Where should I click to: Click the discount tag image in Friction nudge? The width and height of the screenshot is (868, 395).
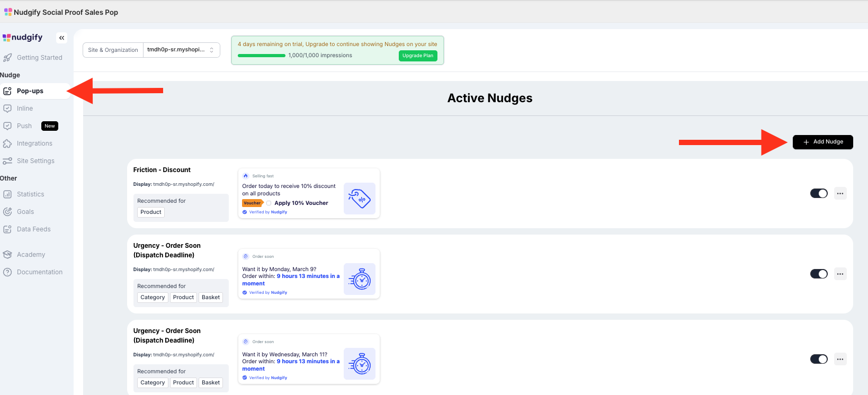(360, 199)
